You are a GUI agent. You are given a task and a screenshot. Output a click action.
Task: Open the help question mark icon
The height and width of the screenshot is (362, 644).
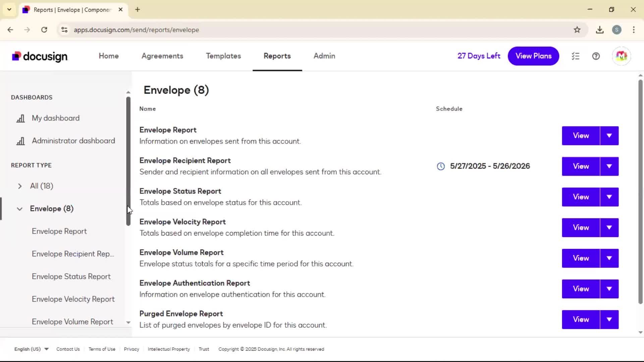point(596,56)
